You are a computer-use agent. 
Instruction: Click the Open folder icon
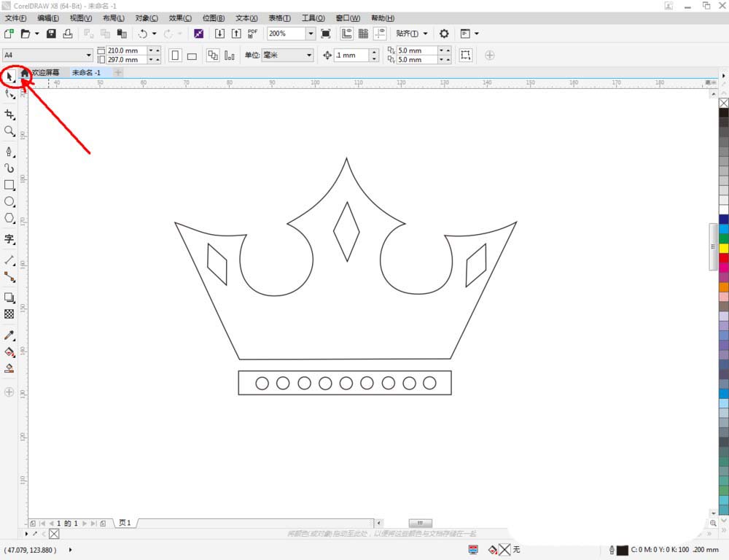pyautogui.click(x=26, y=34)
